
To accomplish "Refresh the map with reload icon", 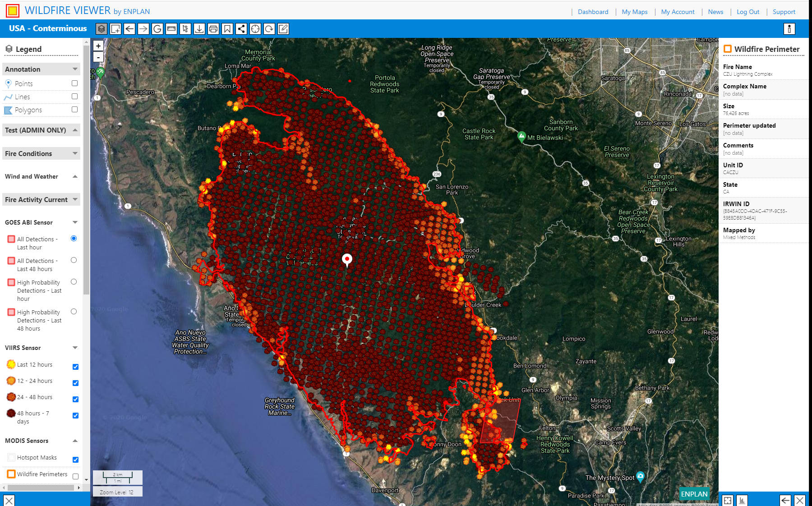I will (269, 29).
